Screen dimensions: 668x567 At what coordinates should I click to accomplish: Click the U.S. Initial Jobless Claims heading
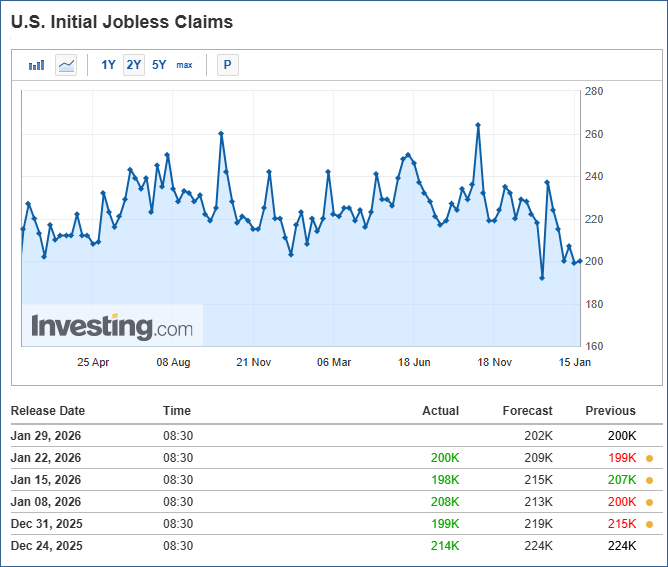tap(122, 21)
